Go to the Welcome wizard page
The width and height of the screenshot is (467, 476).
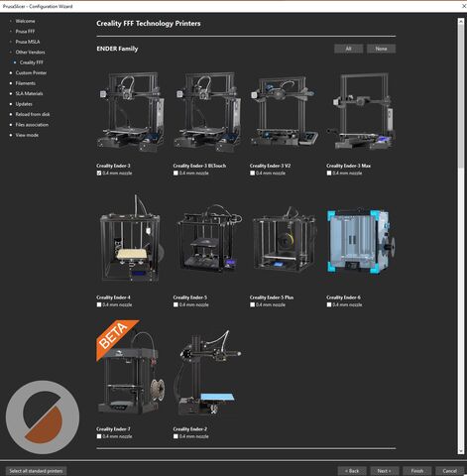(25, 21)
